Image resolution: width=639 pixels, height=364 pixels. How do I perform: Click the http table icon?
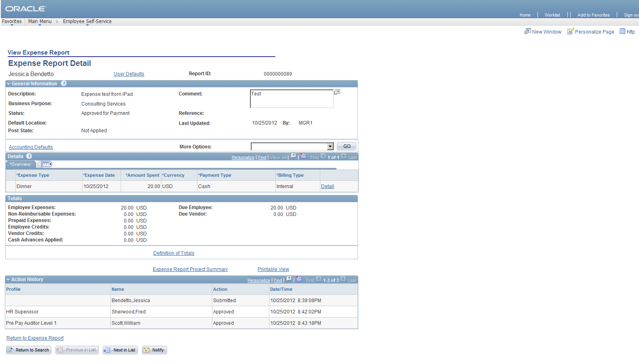[622, 32]
